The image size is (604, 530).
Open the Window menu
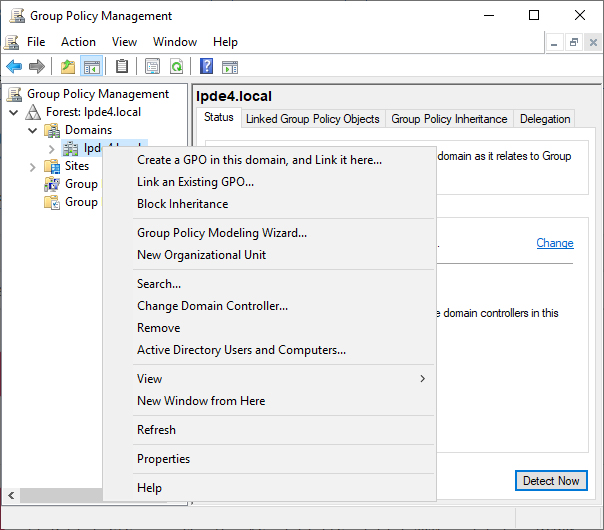pyautogui.click(x=175, y=42)
